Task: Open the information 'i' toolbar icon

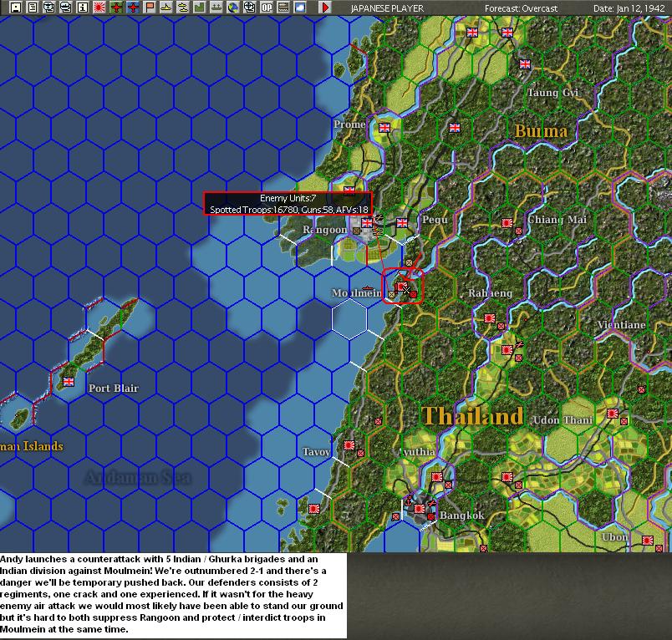Action: (83, 8)
